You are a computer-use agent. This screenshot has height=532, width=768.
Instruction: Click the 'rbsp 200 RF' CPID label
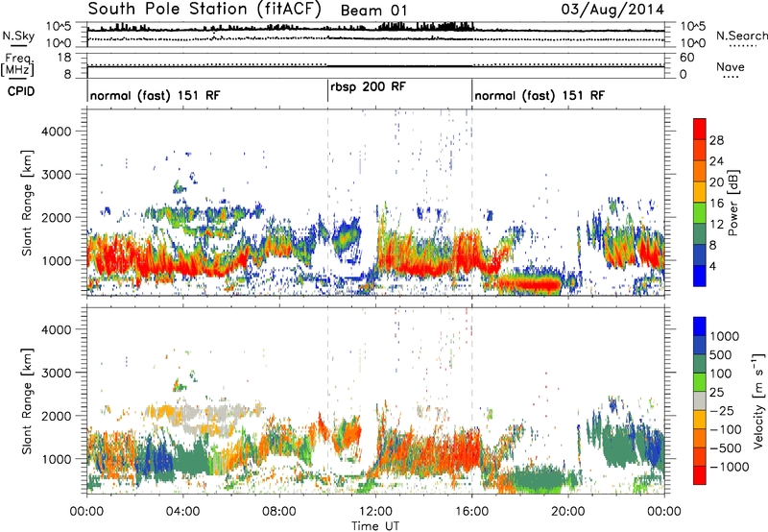368,87
